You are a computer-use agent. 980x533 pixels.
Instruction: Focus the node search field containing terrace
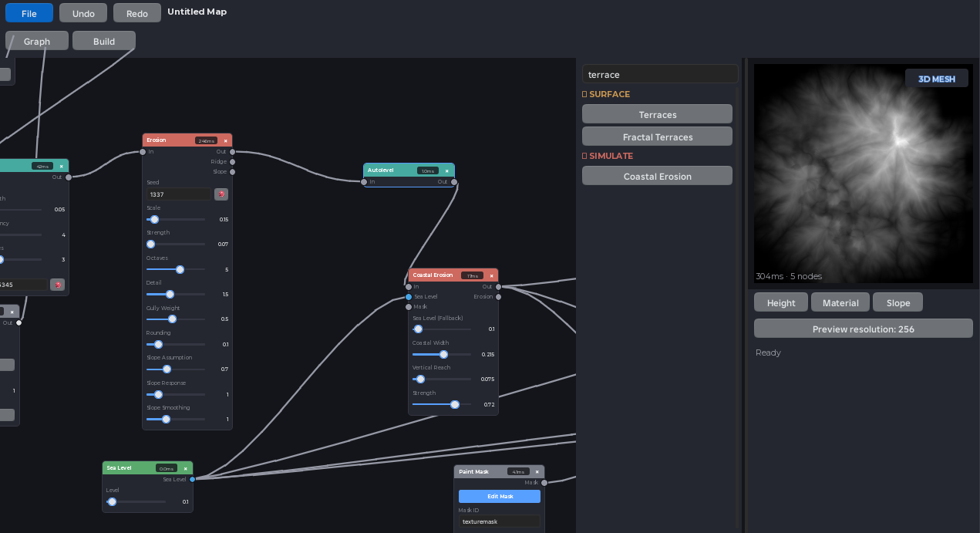coord(660,75)
